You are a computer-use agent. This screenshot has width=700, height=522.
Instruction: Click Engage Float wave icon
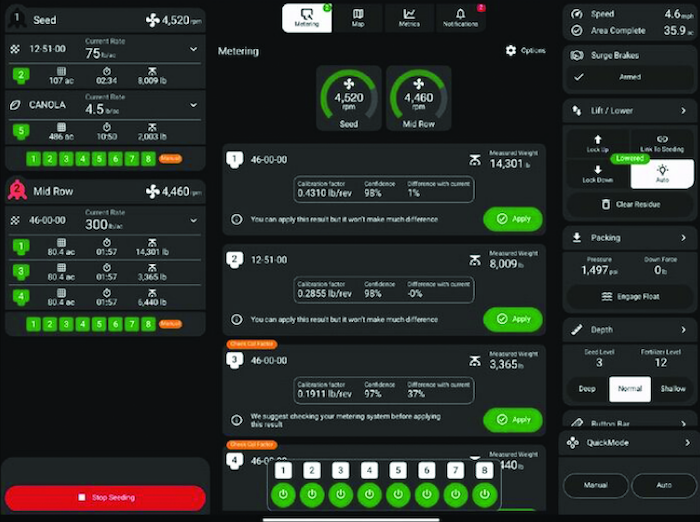click(606, 297)
